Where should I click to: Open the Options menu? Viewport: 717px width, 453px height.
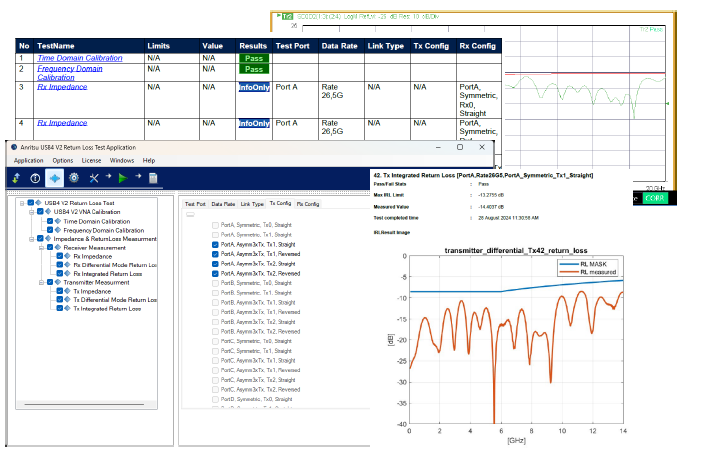63,160
